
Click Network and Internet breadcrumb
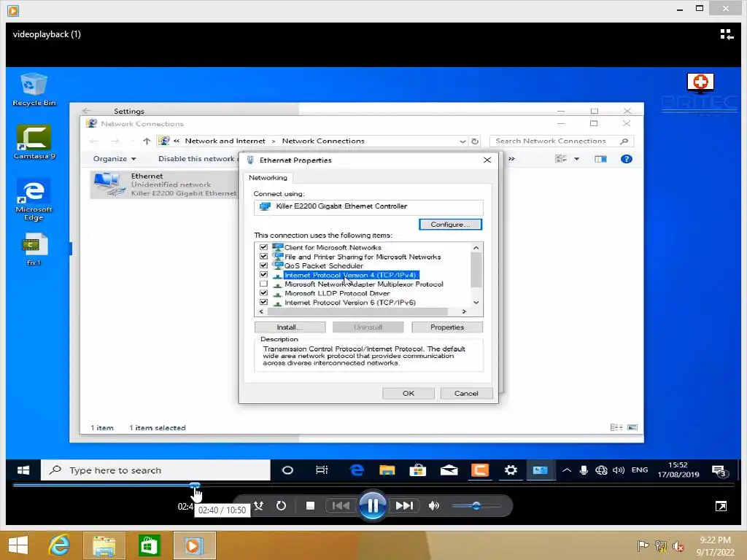(225, 141)
